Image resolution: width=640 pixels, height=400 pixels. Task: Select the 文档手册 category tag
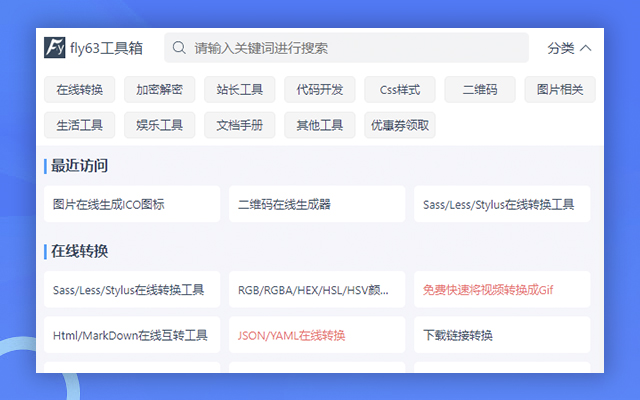point(240,125)
